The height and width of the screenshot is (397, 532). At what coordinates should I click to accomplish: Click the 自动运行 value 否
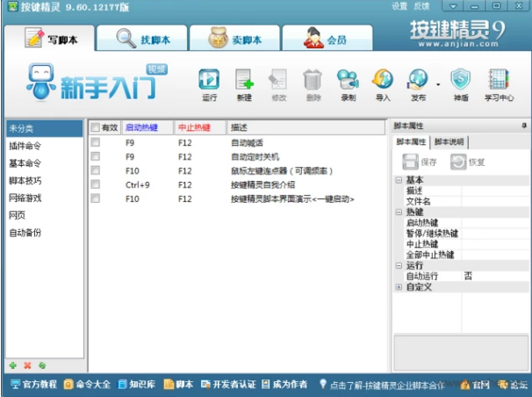494,276
